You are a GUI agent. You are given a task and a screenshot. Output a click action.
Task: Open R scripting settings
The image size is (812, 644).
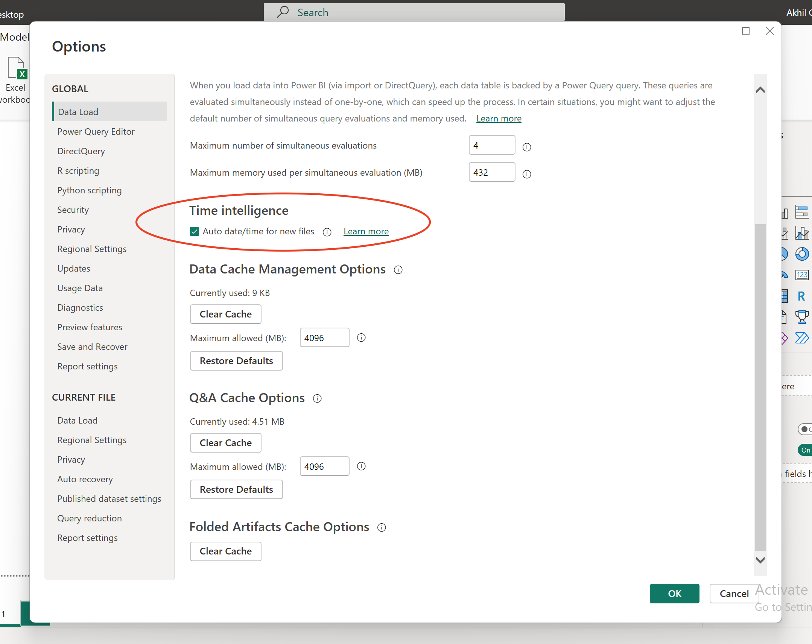[x=78, y=171]
